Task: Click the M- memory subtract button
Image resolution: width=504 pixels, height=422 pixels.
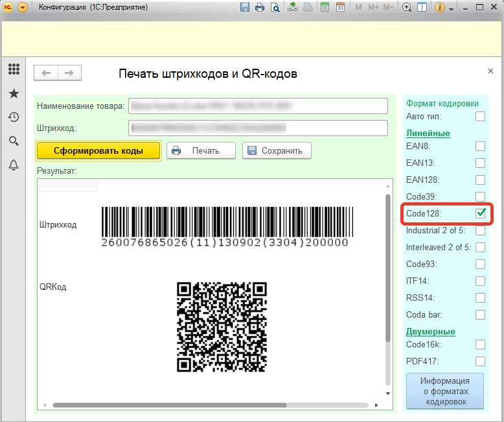Action: point(388,7)
